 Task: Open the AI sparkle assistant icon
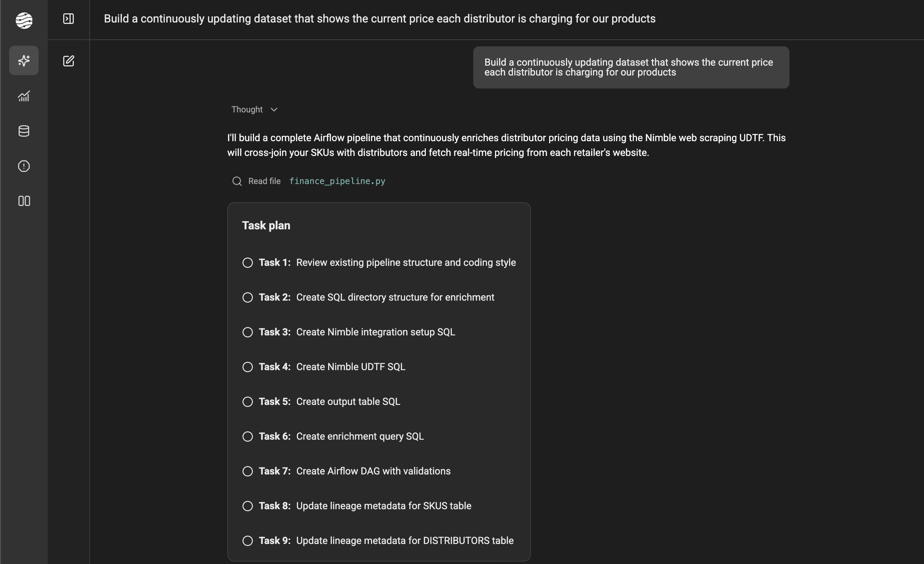[24, 60]
